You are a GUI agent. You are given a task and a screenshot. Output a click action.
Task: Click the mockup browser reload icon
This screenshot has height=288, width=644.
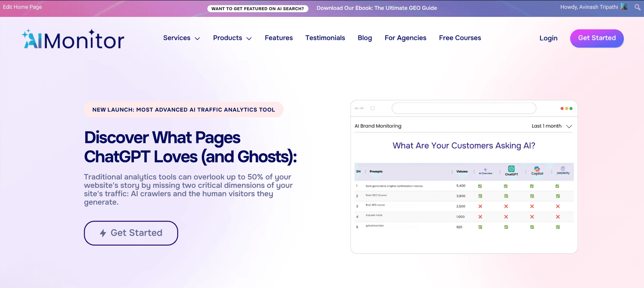pyautogui.click(x=372, y=108)
